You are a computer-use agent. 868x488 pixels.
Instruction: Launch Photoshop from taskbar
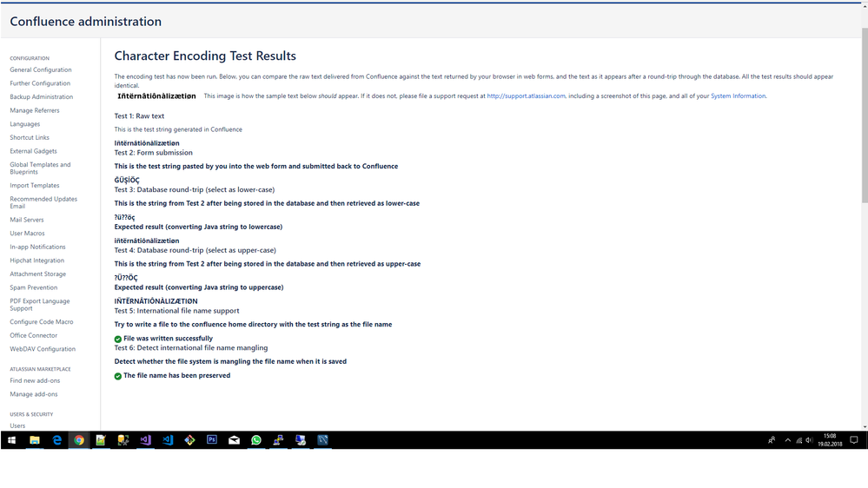(x=211, y=440)
